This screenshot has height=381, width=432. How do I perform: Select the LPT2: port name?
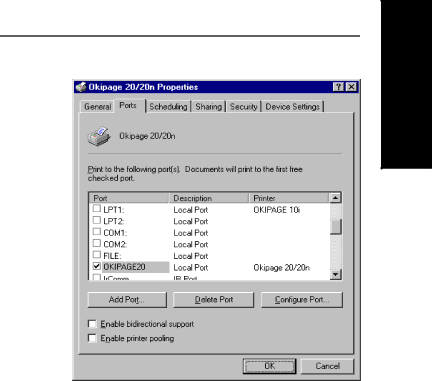[114, 221]
